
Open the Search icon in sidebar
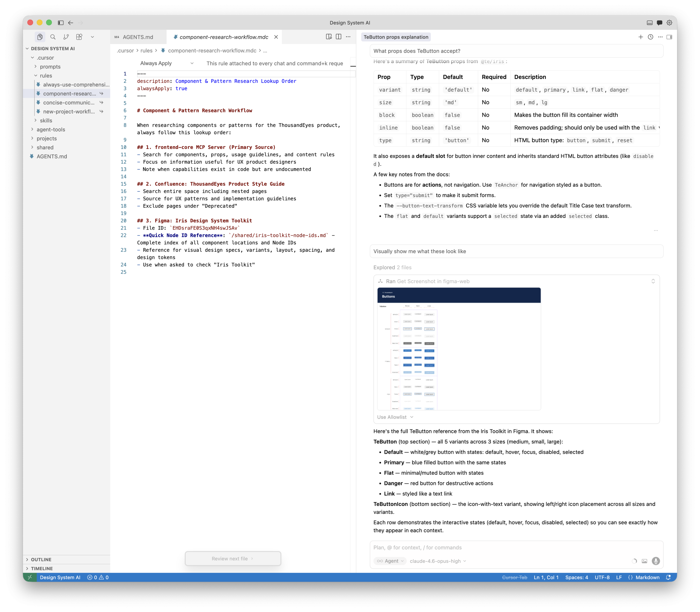53,37
